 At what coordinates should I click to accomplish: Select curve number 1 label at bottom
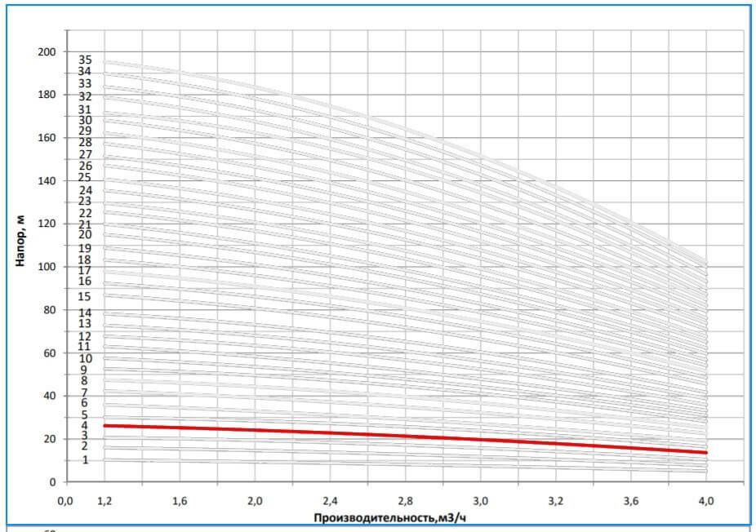pyautogui.click(x=85, y=460)
